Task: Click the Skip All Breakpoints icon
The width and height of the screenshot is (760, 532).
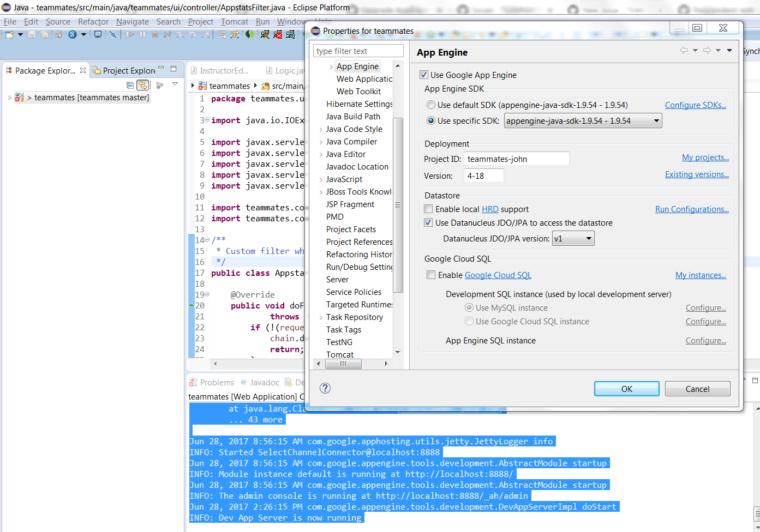Action: [113, 34]
